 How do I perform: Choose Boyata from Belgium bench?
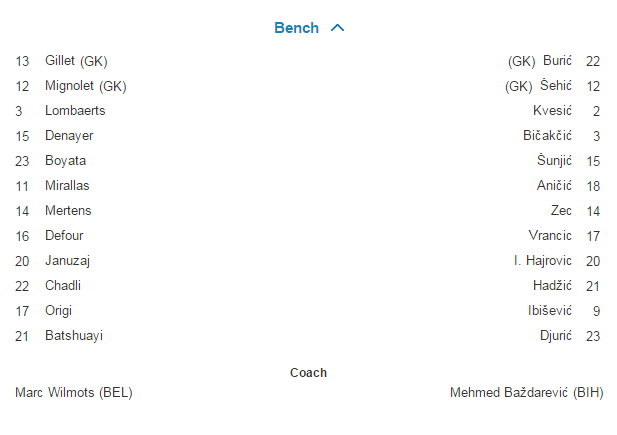point(65,161)
